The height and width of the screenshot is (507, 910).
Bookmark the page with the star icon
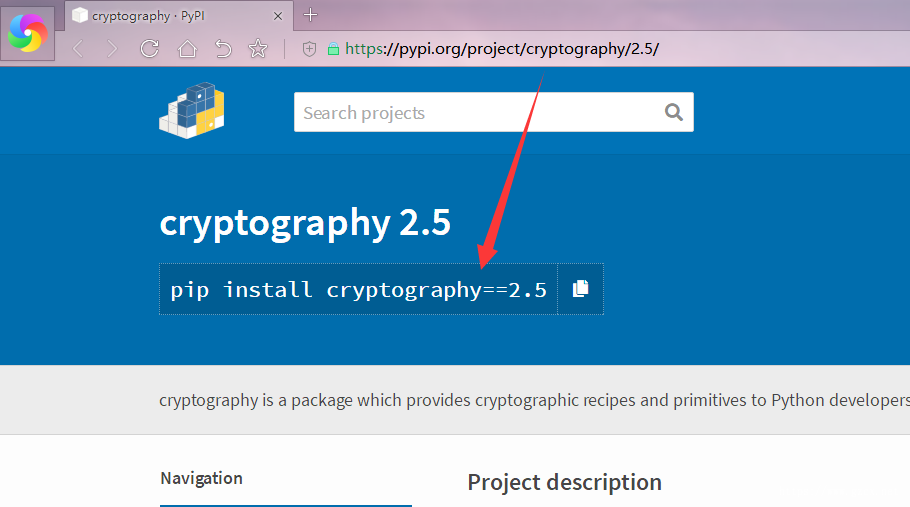[x=258, y=49]
